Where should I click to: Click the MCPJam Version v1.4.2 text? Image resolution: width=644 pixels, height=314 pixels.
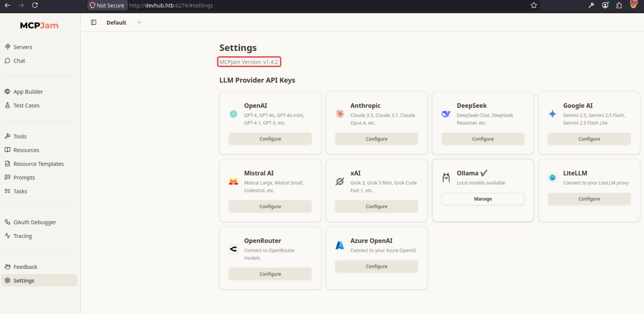coord(249,62)
